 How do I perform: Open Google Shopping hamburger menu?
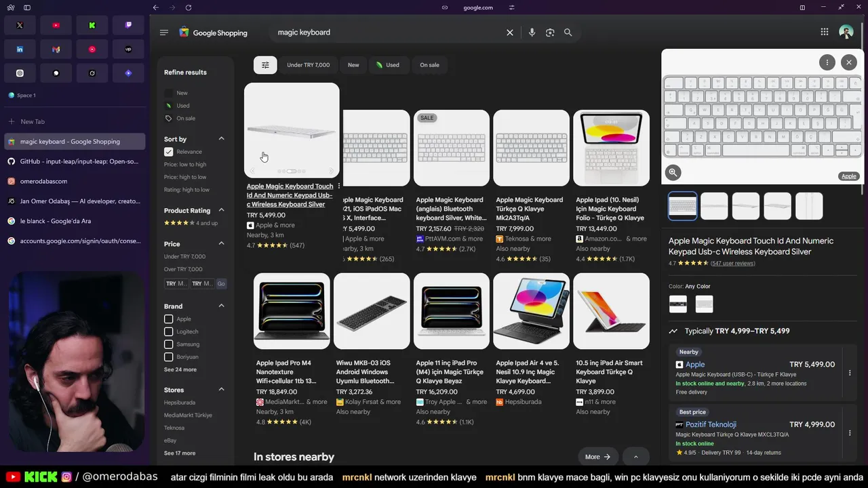[x=163, y=33]
